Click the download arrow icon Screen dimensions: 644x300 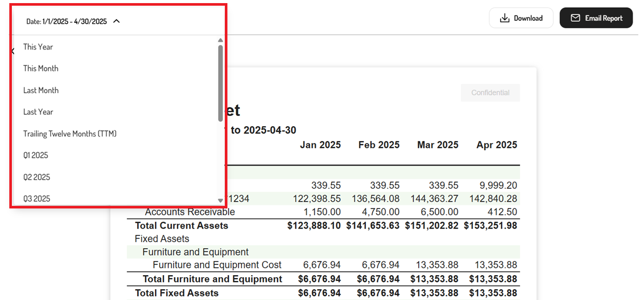[x=504, y=18]
